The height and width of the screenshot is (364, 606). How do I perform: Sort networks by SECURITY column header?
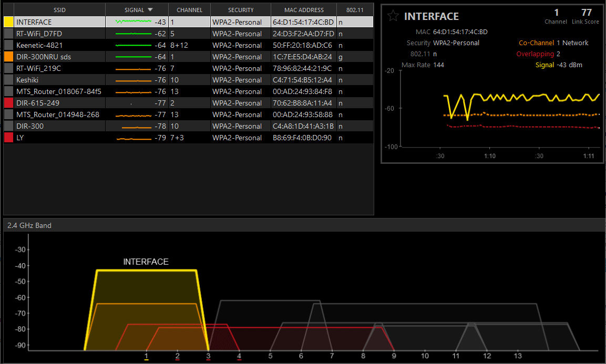[x=241, y=9]
